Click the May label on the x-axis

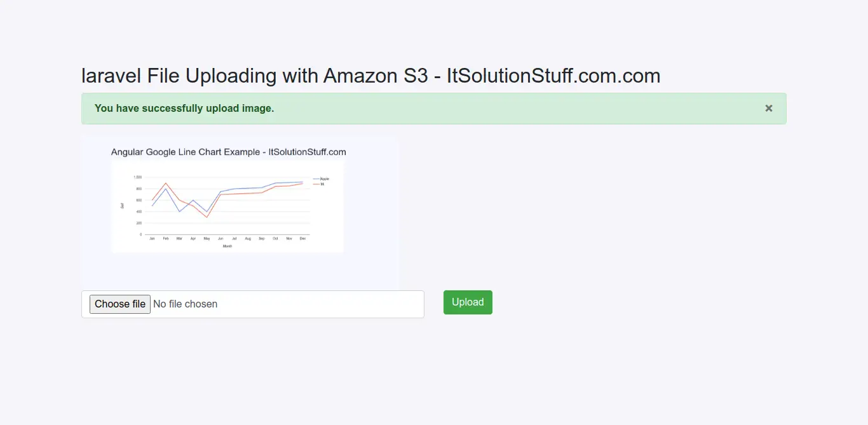(207, 239)
